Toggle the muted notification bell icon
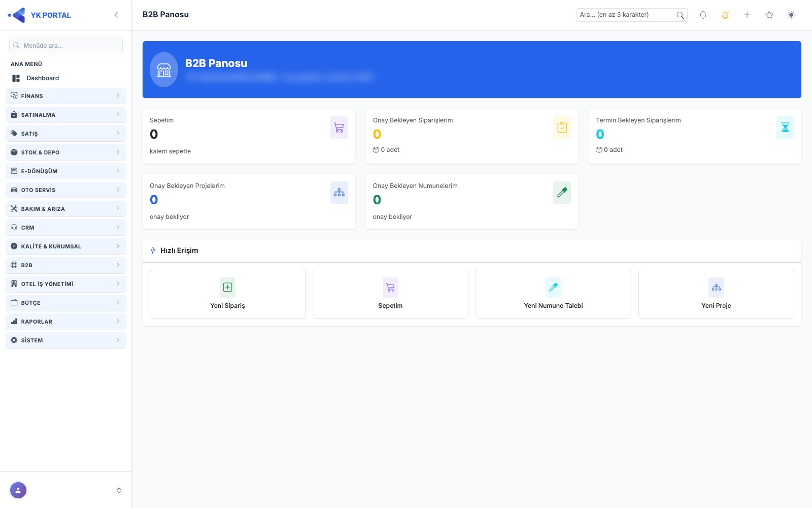Viewport: 812px width, 508px height. click(x=725, y=15)
